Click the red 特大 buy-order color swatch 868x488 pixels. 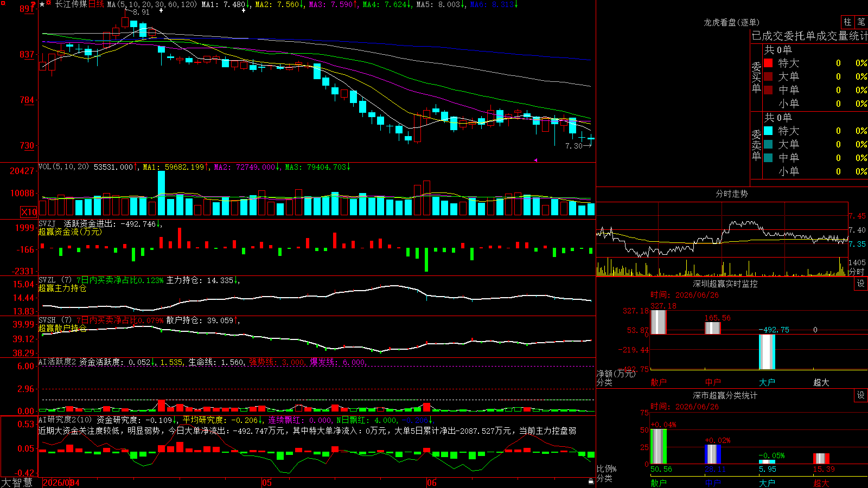pos(768,63)
